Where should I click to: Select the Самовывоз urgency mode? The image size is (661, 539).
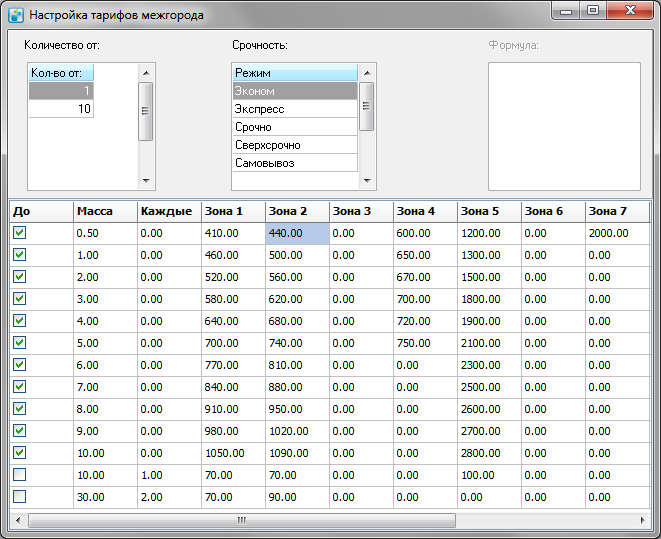coord(295,163)
